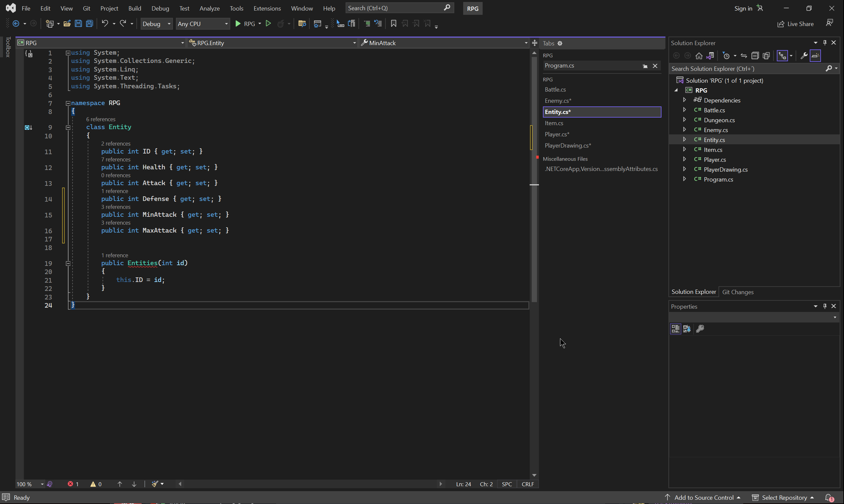Click the Undo toolbar icon
The height and width of the screenshot is (504, 844).
click(x=105, y=23)
